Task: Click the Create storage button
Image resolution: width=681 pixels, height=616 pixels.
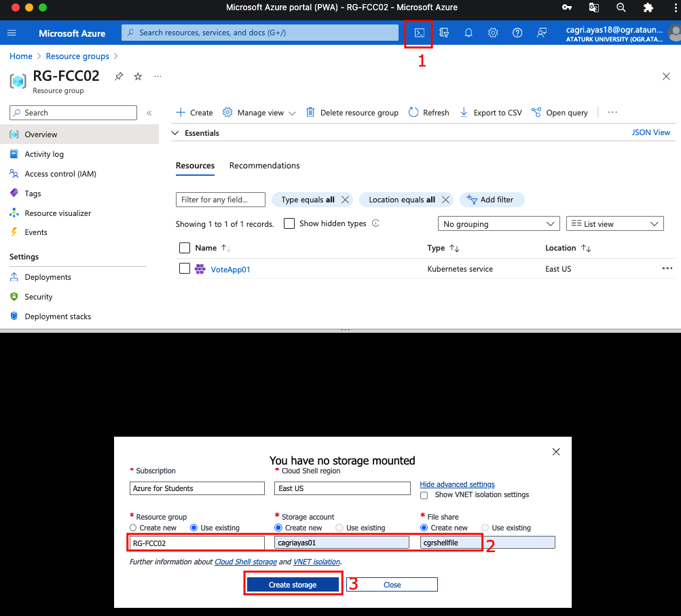Action: coord(292,585)
